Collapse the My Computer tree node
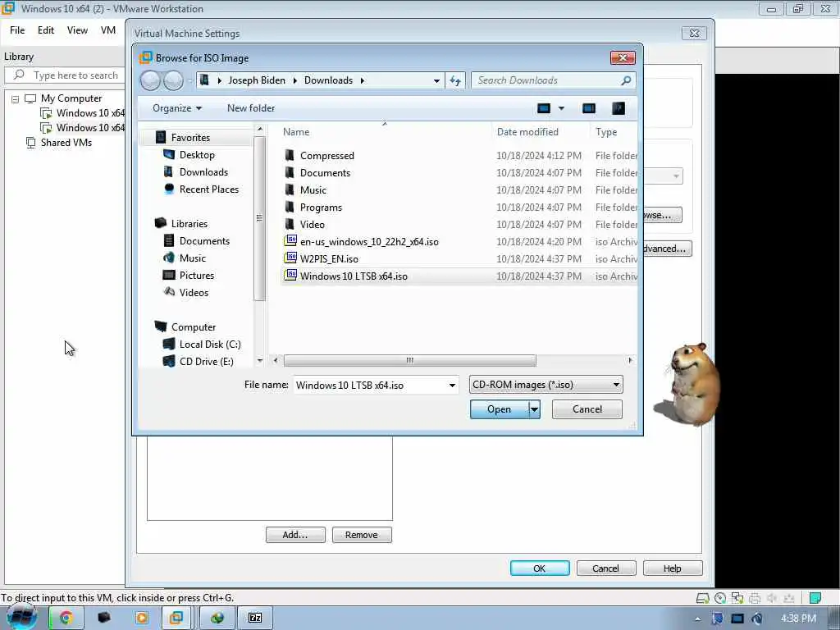The width and height of the screenshot is (840, 630). (15, 99)
